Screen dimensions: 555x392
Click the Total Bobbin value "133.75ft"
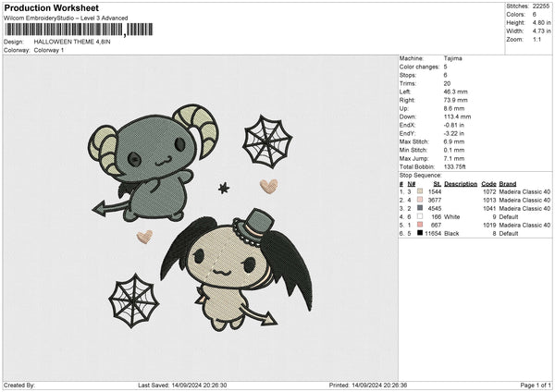tap(455, 166)
